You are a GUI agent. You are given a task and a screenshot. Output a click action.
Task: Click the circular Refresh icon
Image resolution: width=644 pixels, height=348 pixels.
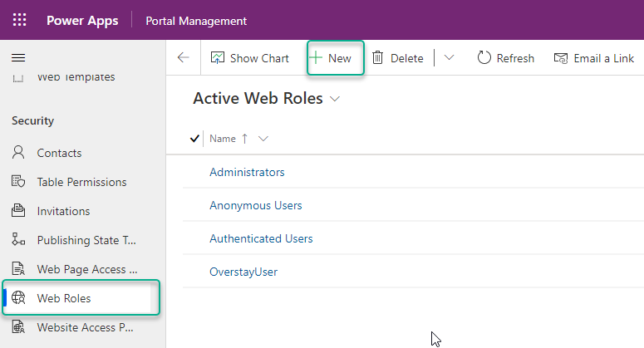click(x=484, y=58)
